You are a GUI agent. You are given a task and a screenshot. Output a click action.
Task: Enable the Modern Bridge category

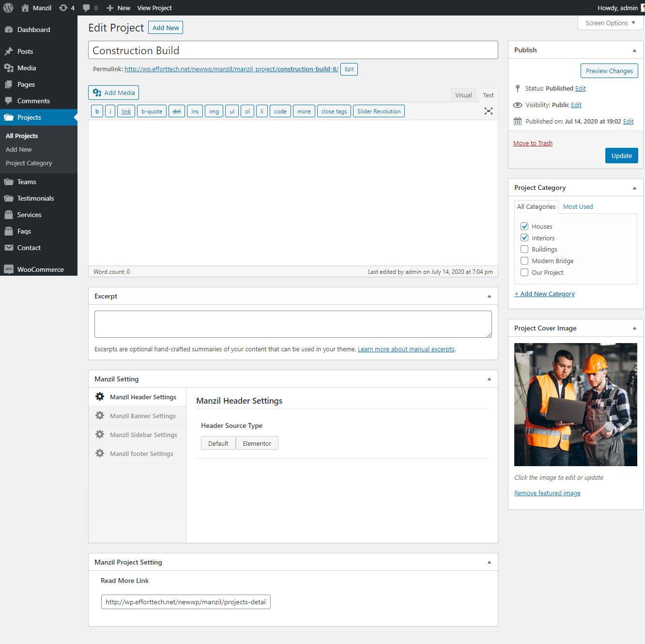[x=524, y=261]
